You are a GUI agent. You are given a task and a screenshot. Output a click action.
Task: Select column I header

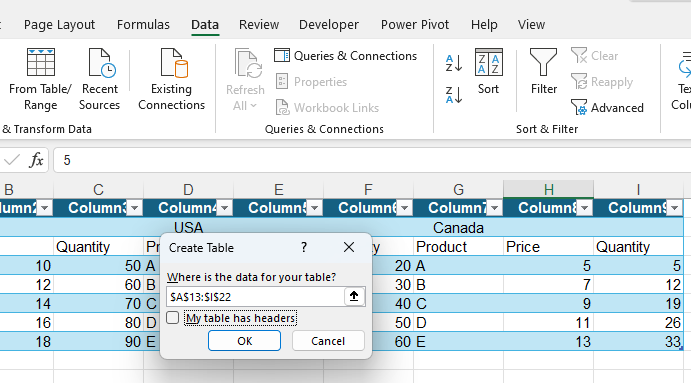[638, 190]
